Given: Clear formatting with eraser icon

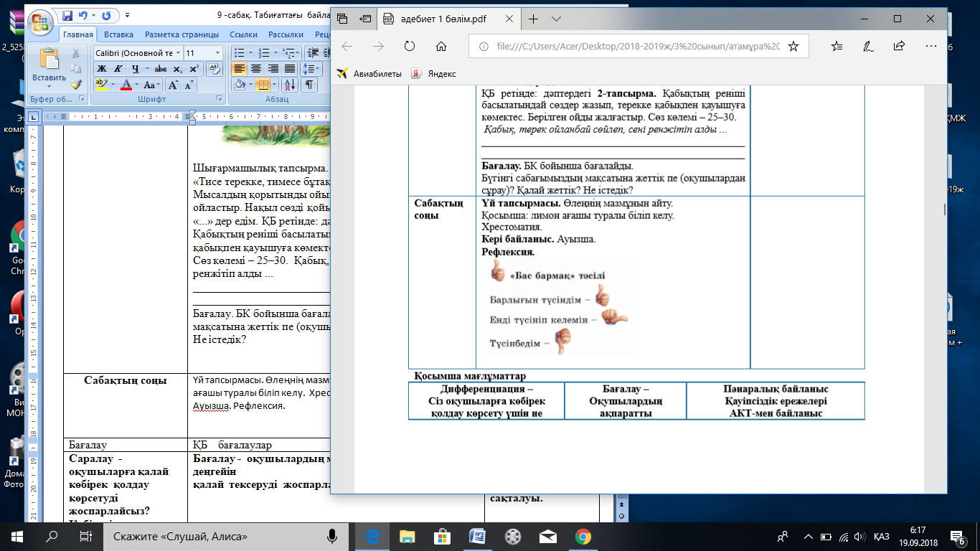Looking at the screenshot, I should 214,69.
